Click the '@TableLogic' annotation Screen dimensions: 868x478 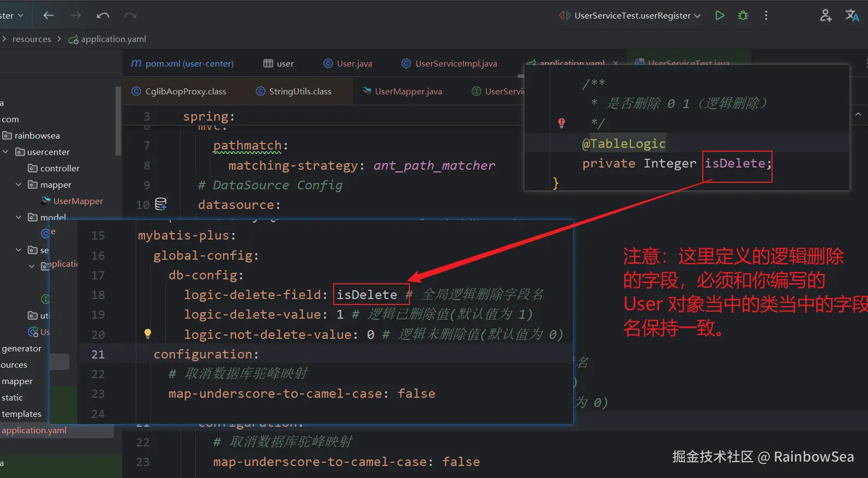point(624,144)
